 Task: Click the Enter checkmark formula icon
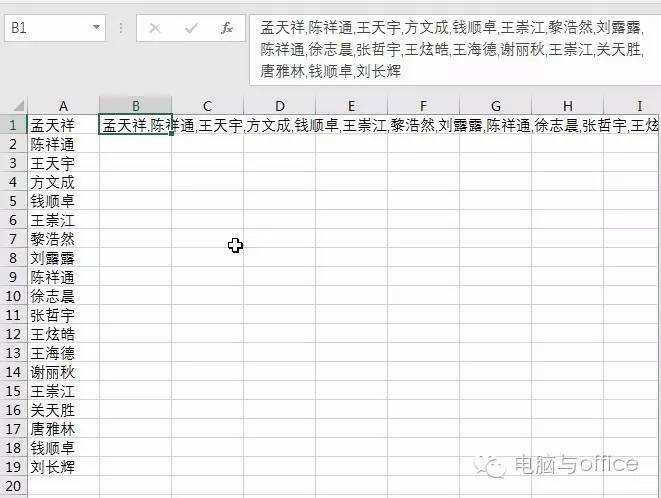pyautogui.click(x=191, y=28)
